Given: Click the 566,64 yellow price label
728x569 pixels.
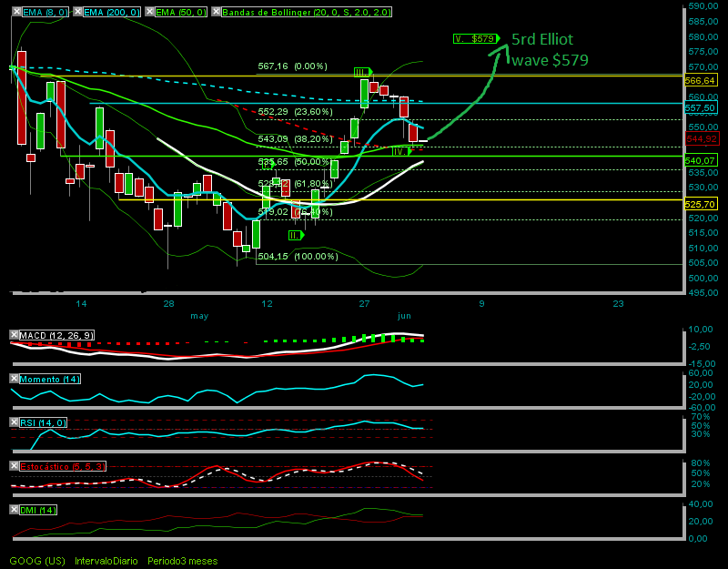Looking at the screenshot, I should [x=700, y=81].
